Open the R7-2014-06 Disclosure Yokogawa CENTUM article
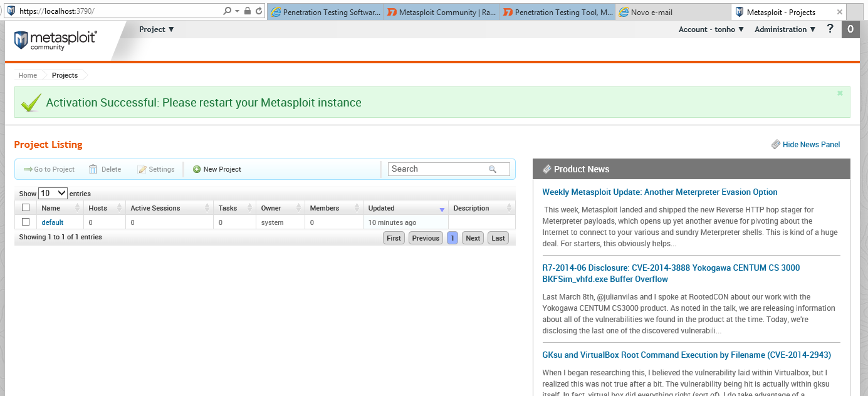Viewport: 868px width, 396px height. click(671, 273)
